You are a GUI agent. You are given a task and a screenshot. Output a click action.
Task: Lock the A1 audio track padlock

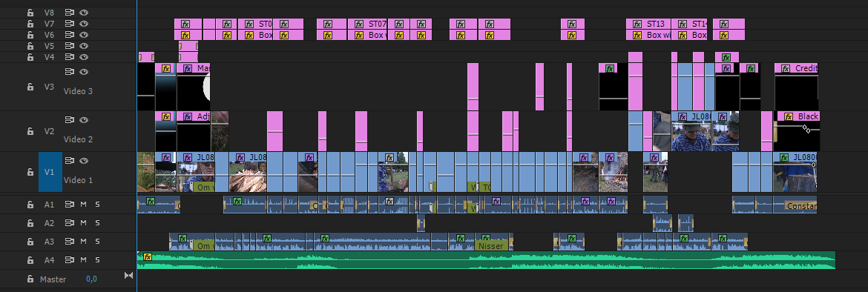[30, 205]
